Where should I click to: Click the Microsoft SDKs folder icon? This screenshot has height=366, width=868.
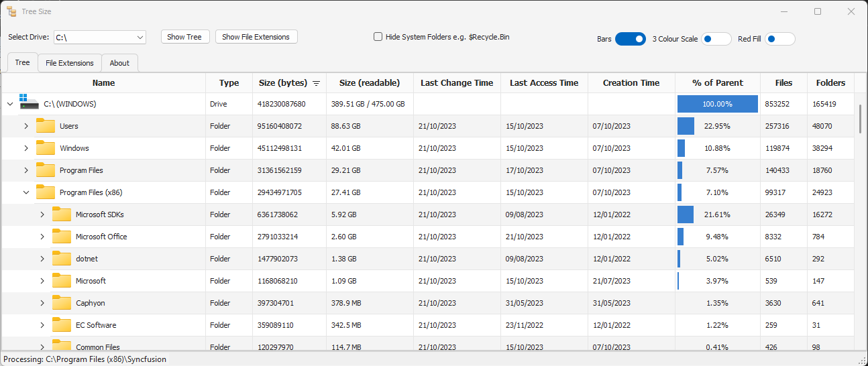62,215
